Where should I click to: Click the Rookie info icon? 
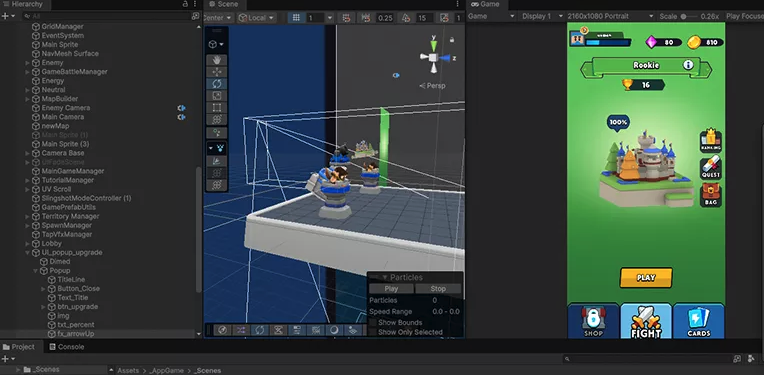tap(688, 65)
